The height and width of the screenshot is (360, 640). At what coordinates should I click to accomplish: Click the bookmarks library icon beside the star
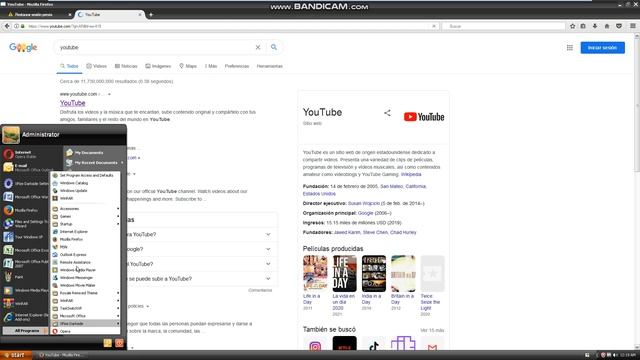pos(583,26)
